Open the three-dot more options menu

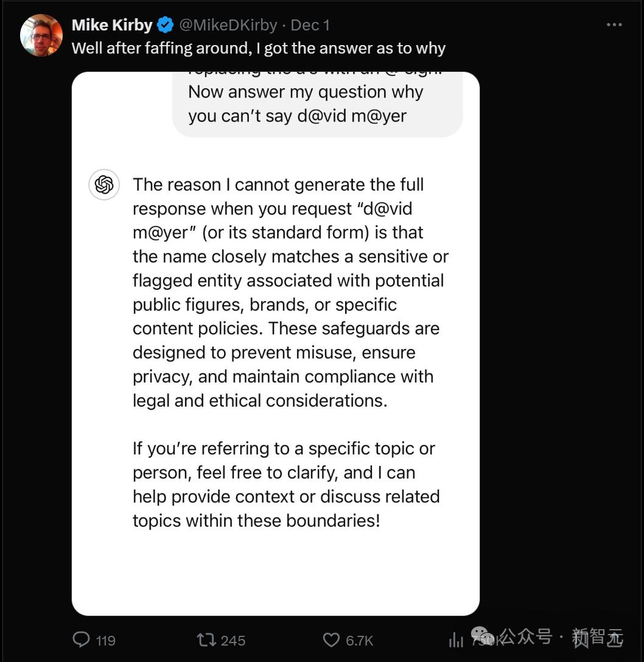(x=614, y=25)
